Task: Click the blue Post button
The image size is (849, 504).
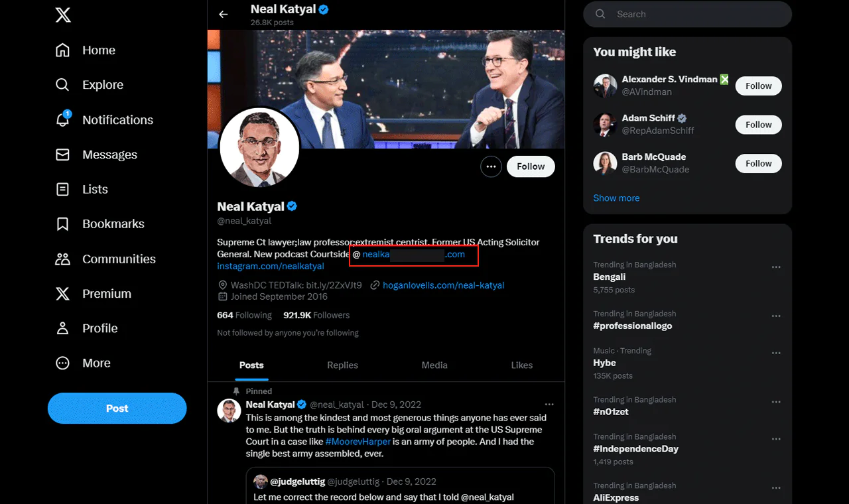Action: coord(117,409)
